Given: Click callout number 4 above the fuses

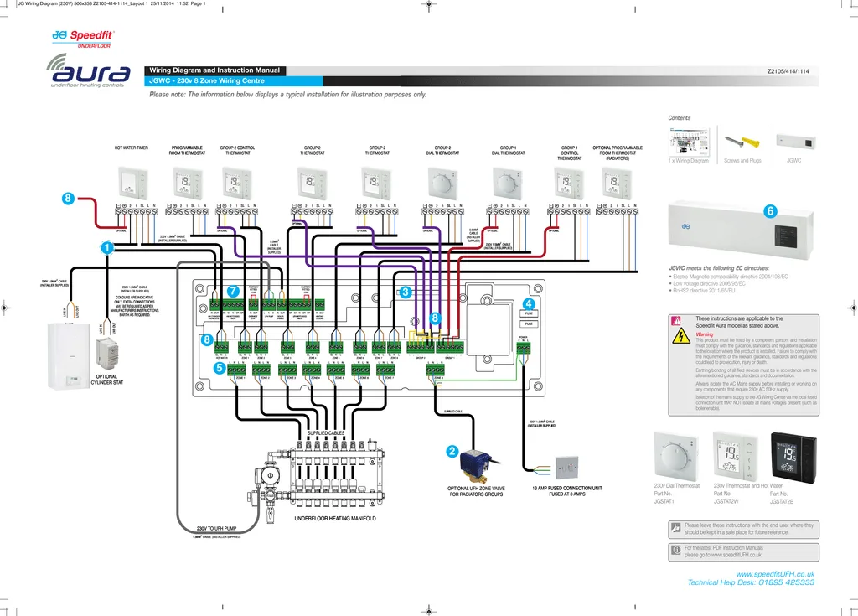Looking at the screenshot, I should coord(529,303).
